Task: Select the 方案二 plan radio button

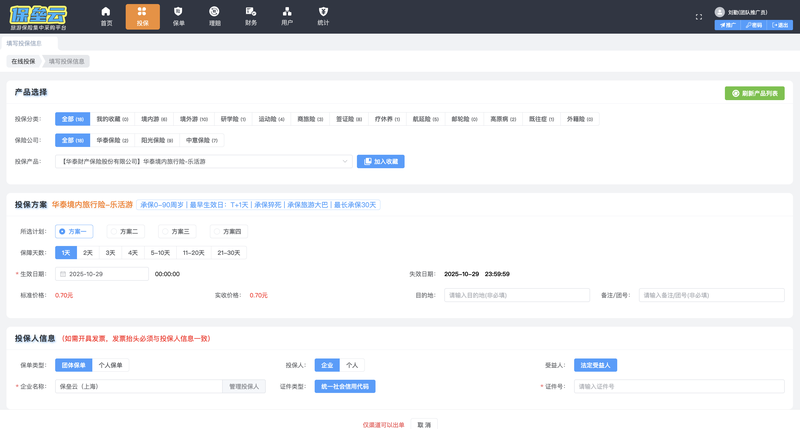Action: [x=123, y=231]
